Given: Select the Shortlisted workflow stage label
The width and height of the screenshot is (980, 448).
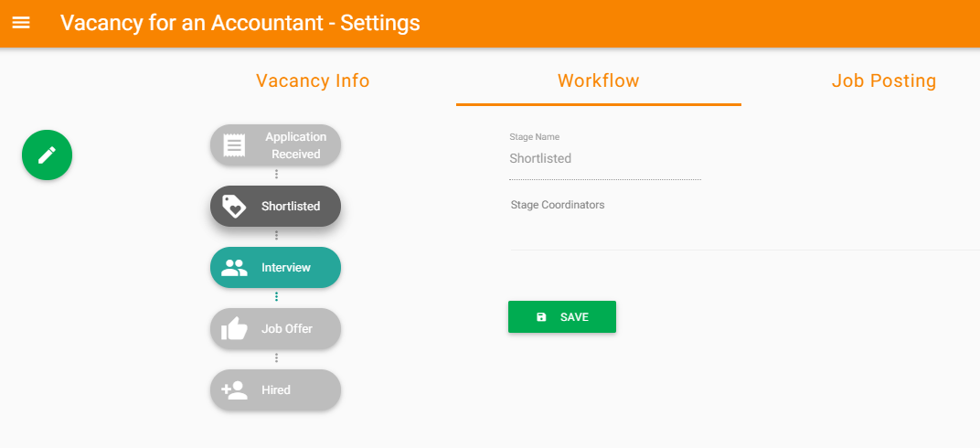Looking at the screenshot, I should [x=291, y=207].
